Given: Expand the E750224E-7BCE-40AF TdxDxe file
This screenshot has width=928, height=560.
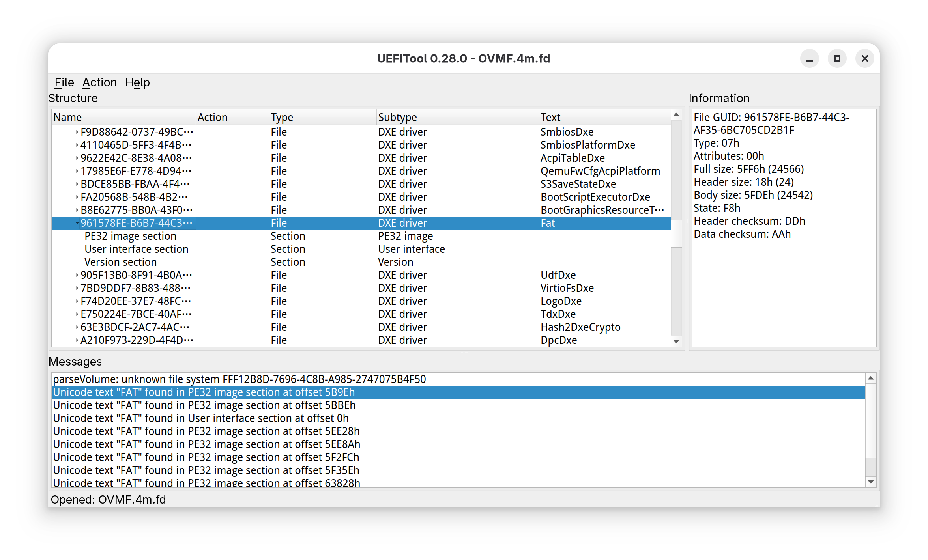Looking at the screenshot, I should coord(77,314).
